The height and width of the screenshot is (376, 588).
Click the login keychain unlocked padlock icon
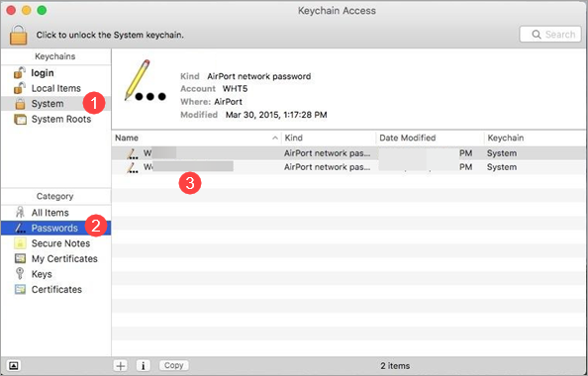click(20, 72)
